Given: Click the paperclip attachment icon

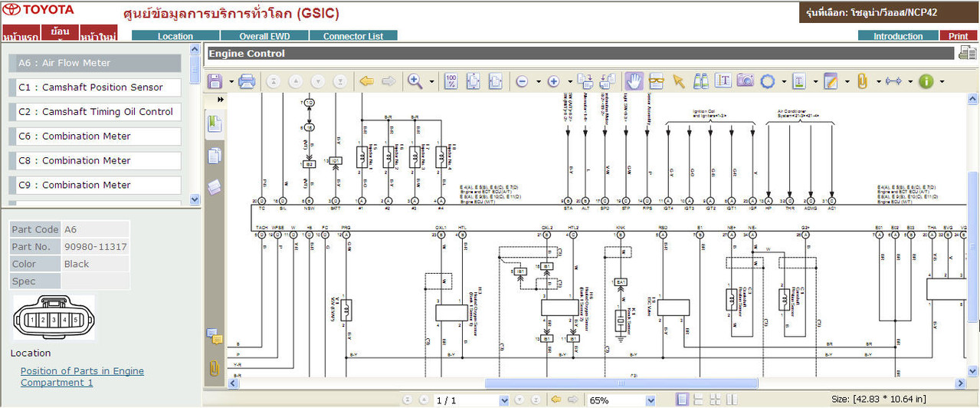Looking at the screenshot, I should (x=862, y=81).
